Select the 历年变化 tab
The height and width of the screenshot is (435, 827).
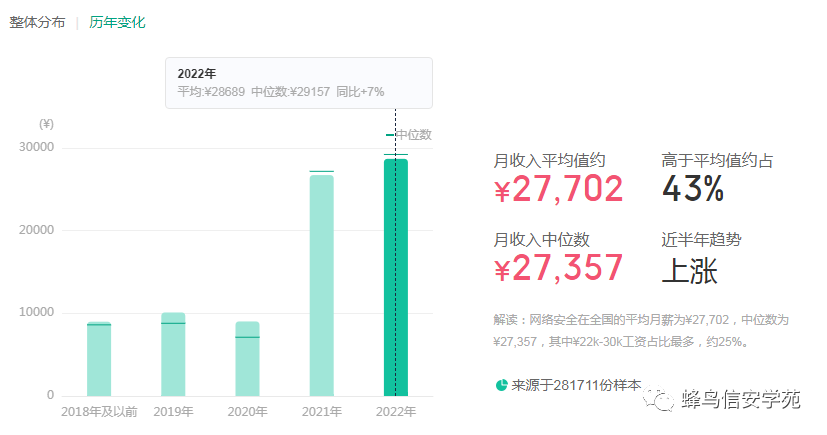[117, 23]
